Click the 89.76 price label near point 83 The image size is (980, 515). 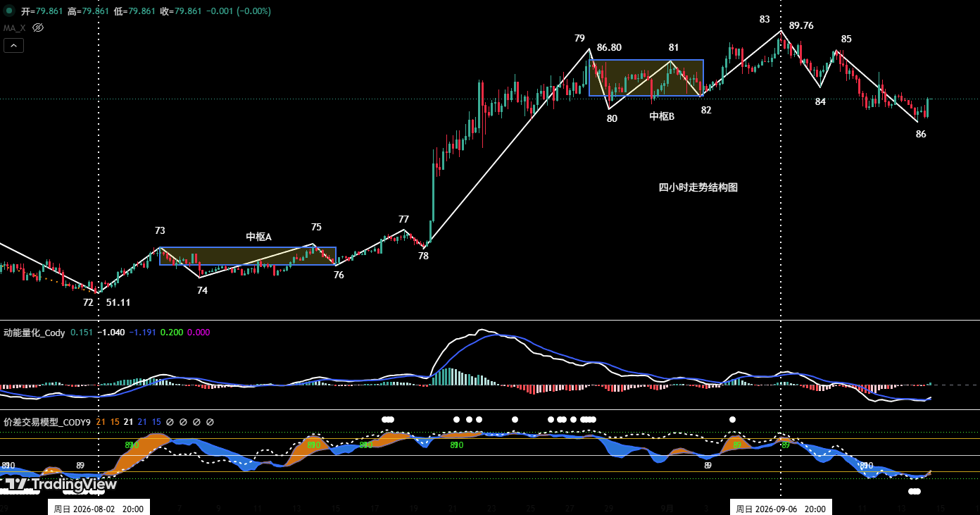point(801,25)
